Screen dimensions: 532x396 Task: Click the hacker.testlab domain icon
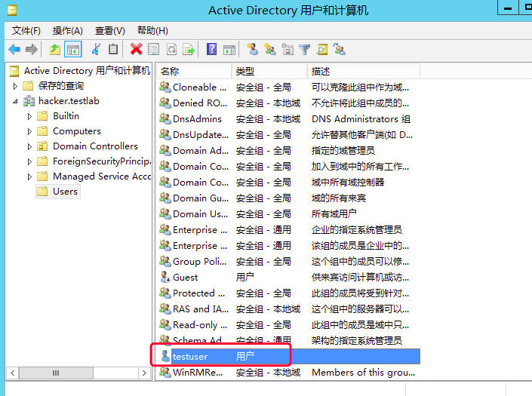click(29, 100)
